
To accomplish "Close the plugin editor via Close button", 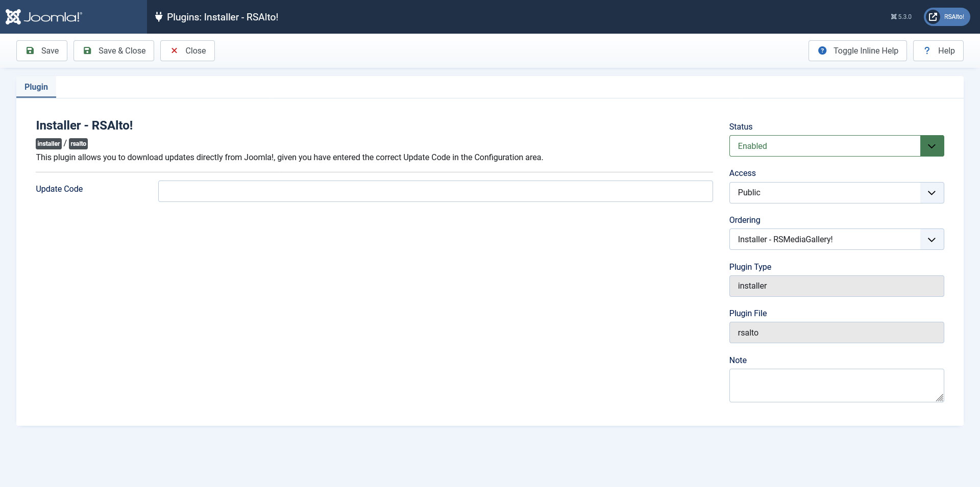I will pos(187,50).
